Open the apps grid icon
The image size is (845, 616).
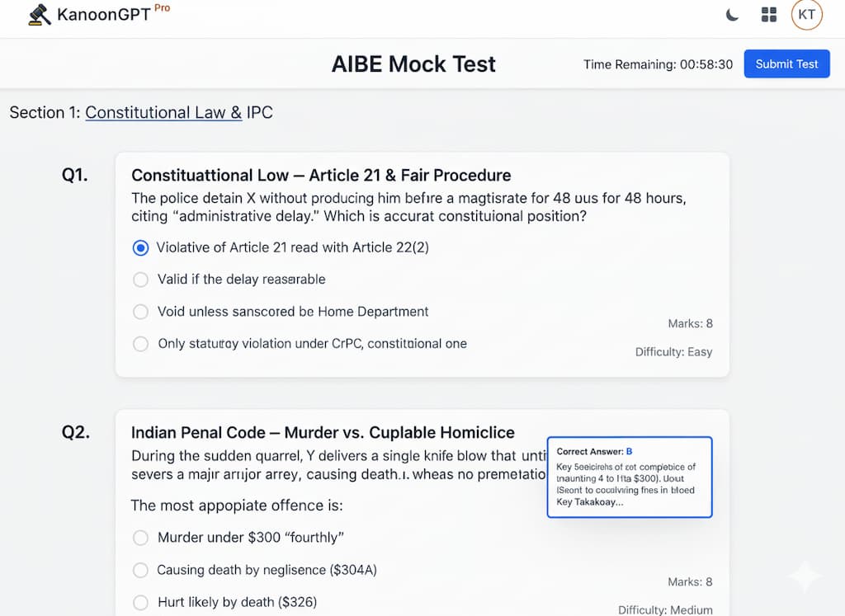point(769,15)
